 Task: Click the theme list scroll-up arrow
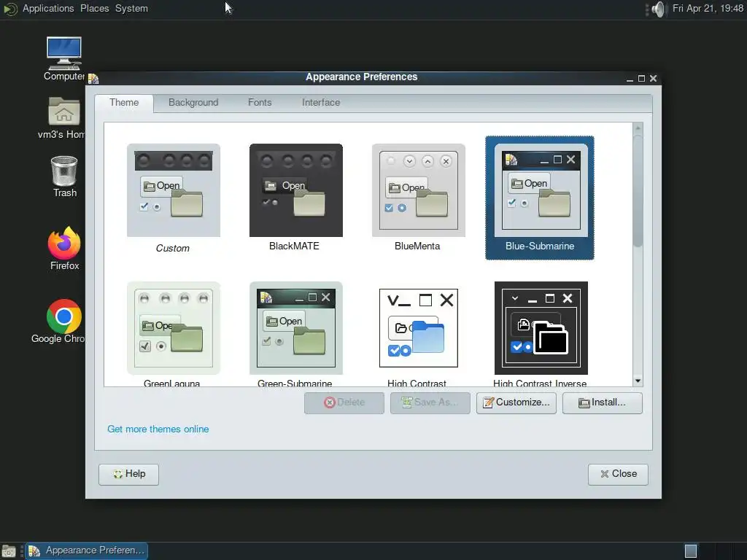pos(638,128)
